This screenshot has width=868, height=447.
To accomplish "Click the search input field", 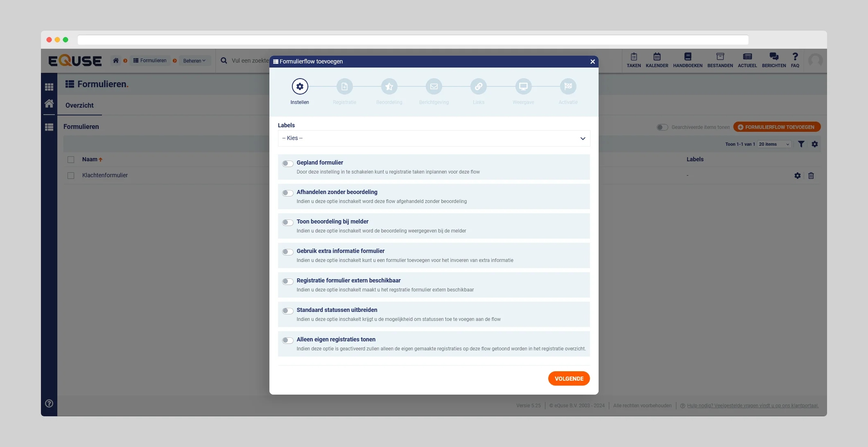I will click(x=250, y=61).
